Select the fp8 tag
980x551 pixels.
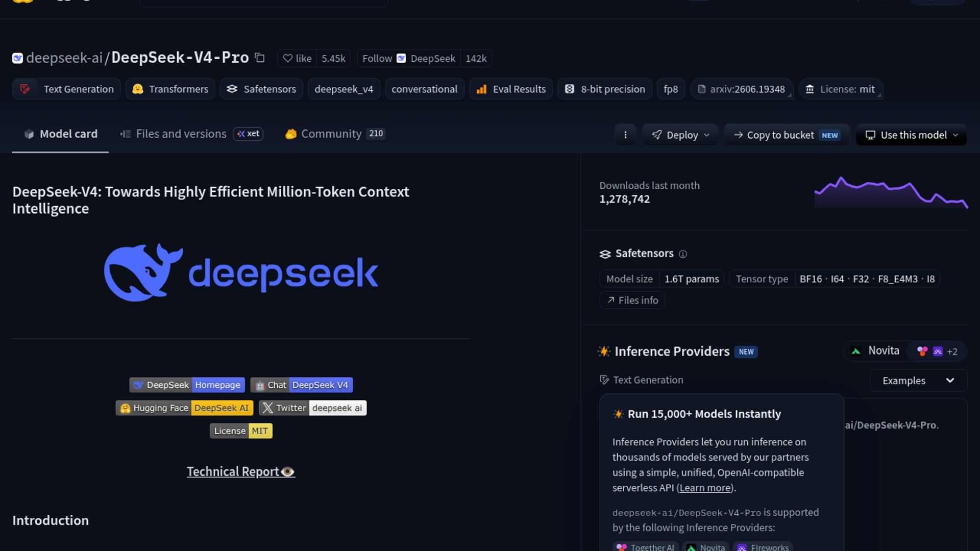click(671, 89)
